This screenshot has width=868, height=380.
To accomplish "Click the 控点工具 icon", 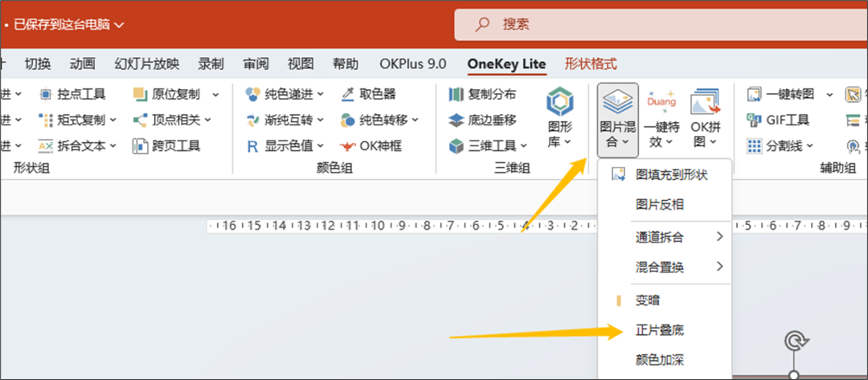I will 46,95.
